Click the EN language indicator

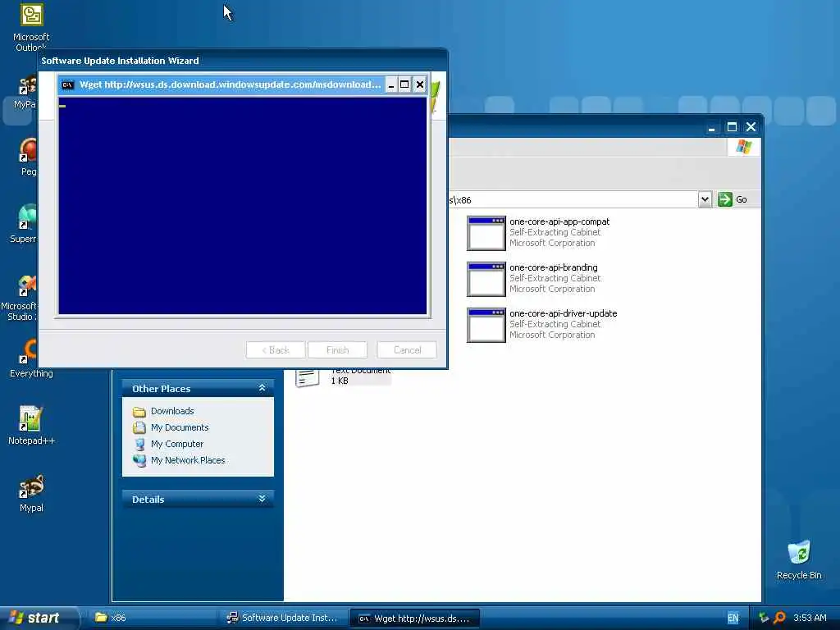733,619
